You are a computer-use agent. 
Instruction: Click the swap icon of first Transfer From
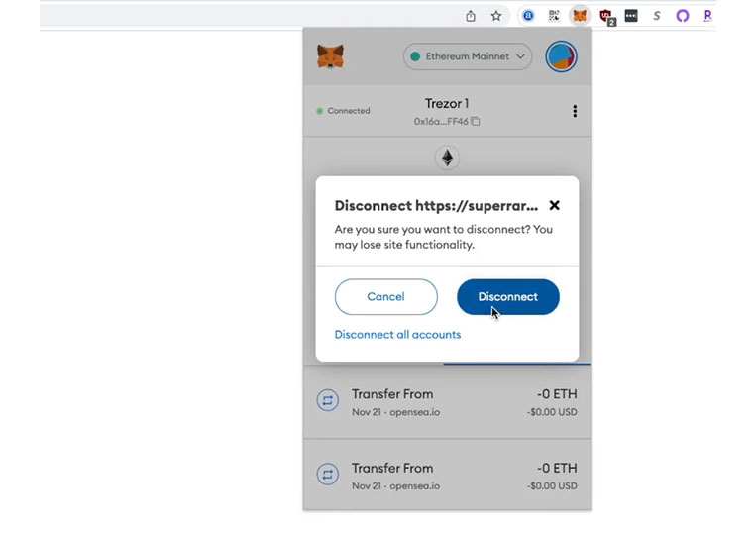327,400
